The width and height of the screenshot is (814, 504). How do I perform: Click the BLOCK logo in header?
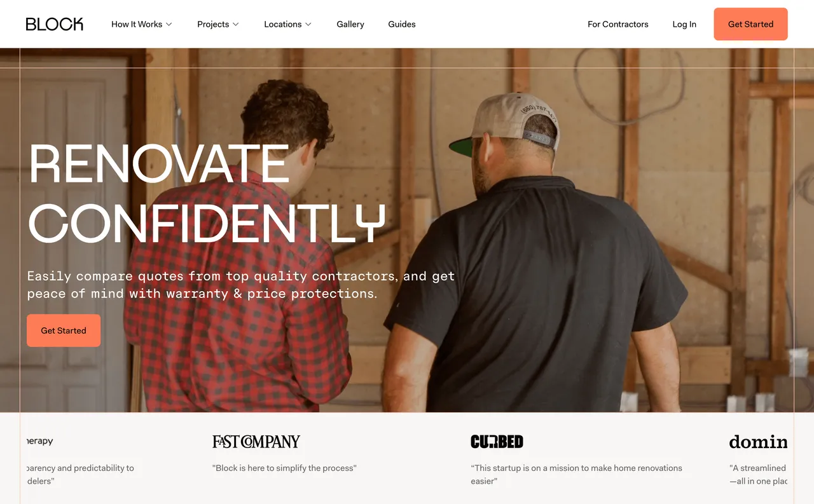[55, 24]
